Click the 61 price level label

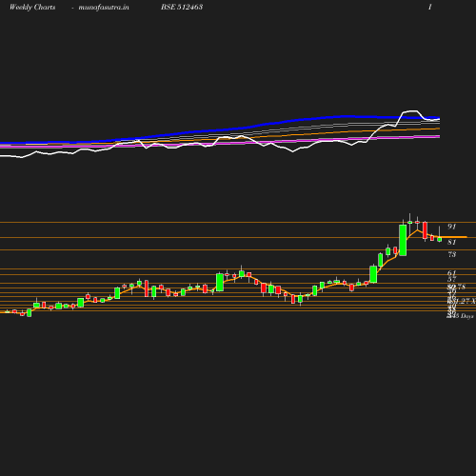pyautogui.click(x=452, y=273)
